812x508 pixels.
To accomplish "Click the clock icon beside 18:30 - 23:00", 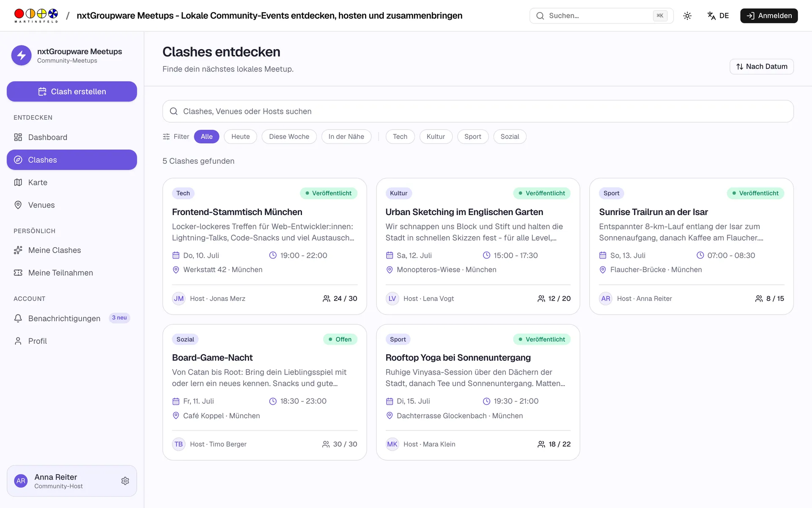I will pos(273,401).
